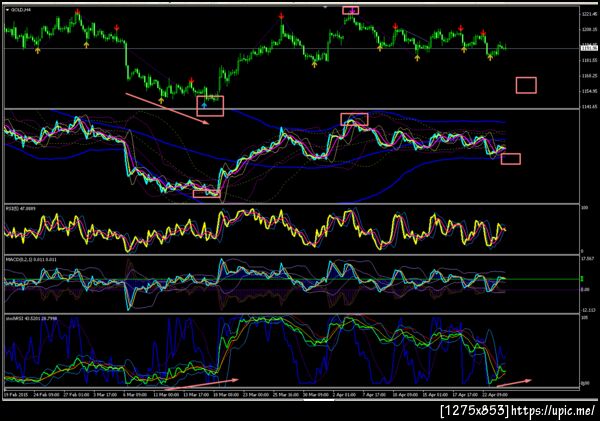Screen dimensions: 600x421
Task: Click the 1221.45 price axis label
Action: 589,15
